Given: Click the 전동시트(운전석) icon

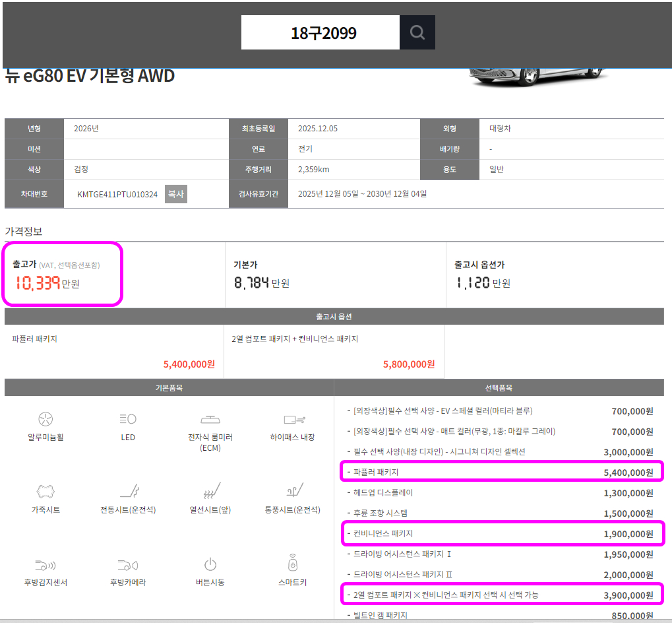Looking at the screenshot, I should click(129, 491).
